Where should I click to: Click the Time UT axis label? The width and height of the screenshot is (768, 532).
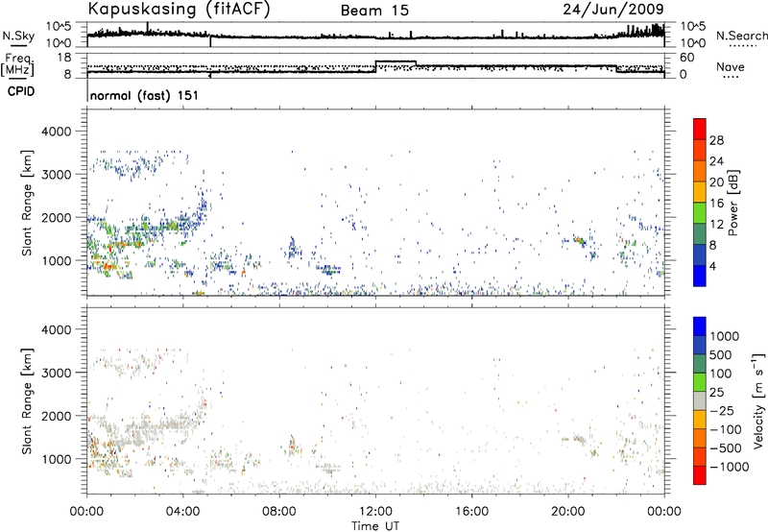[375, 525]
